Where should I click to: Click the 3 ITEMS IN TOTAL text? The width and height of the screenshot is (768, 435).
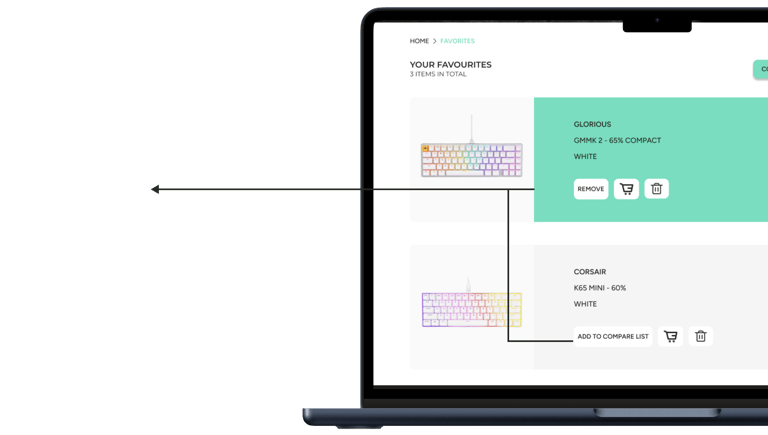click(x=438, y=74)
